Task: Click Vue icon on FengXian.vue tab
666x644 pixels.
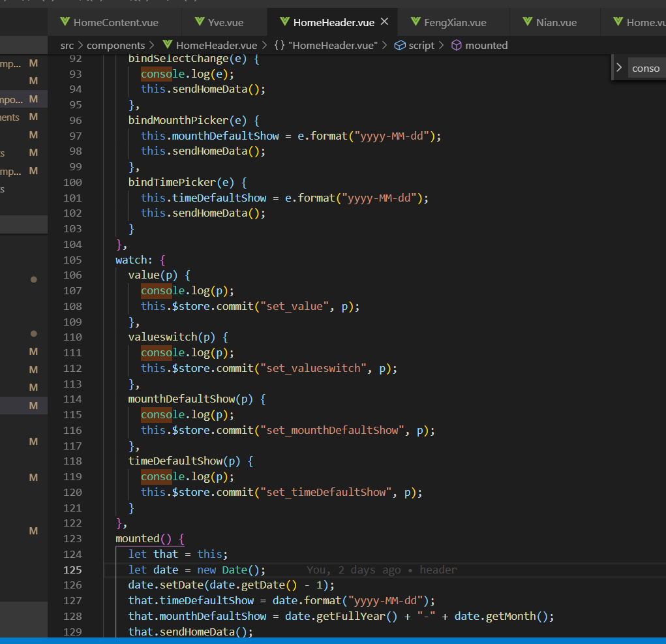Action: click(416, 22)
